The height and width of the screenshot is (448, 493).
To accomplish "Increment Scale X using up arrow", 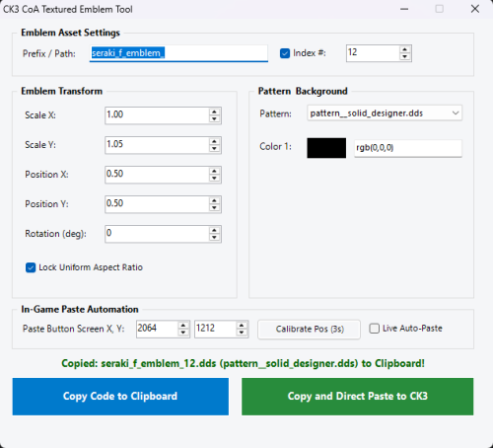I will click(x=214, y=112).
